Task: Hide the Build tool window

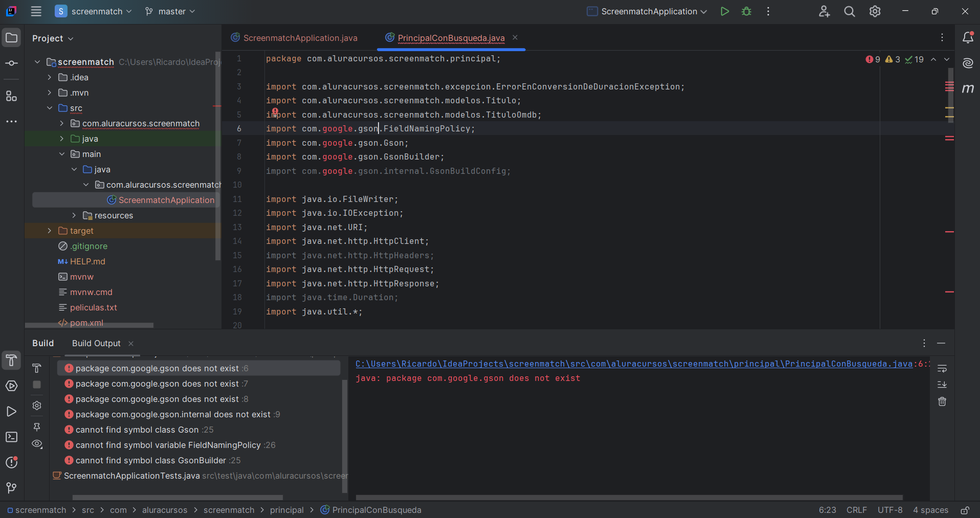Action: (x=941, y=343)
